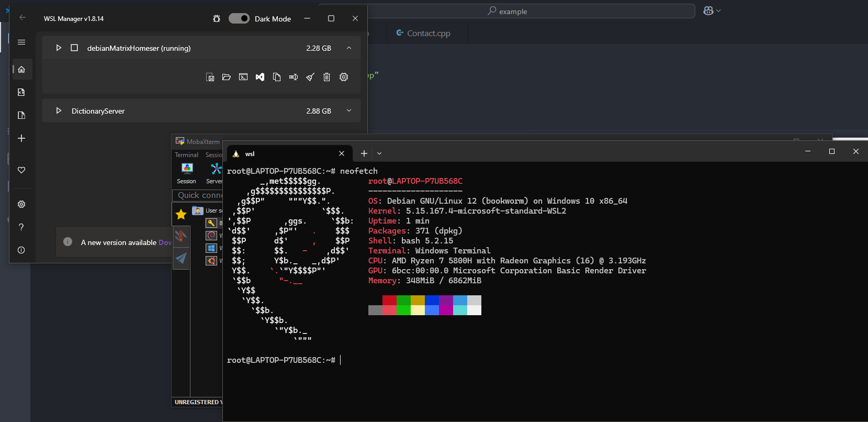Expand the User sessions folder in MobaXterm
This screenshot has height=422, width=868.
click(x=198, y=210)
